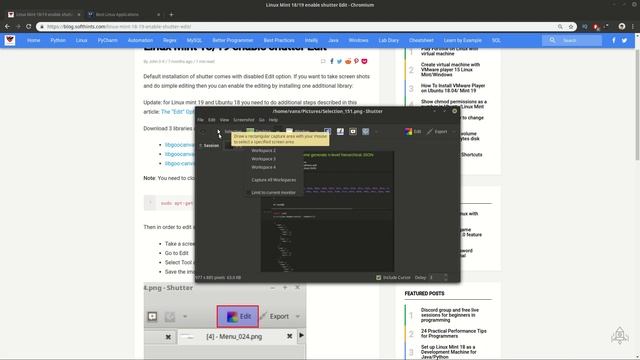The width and height of the screenshot is (640, 360).
Task: Open the Edit menu in Shutter menubar
Action: [211, 120]
